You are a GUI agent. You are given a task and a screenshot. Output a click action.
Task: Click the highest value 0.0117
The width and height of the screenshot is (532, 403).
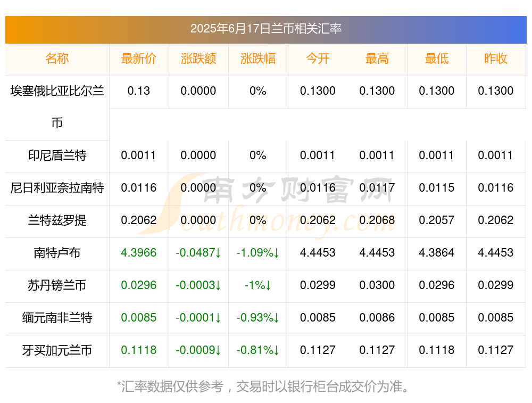pos(377,188)
